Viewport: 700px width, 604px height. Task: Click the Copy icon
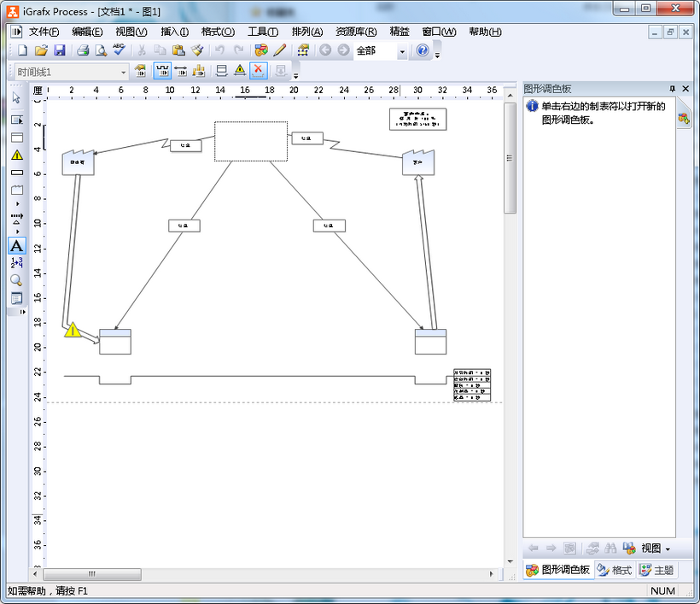point(160,50)
